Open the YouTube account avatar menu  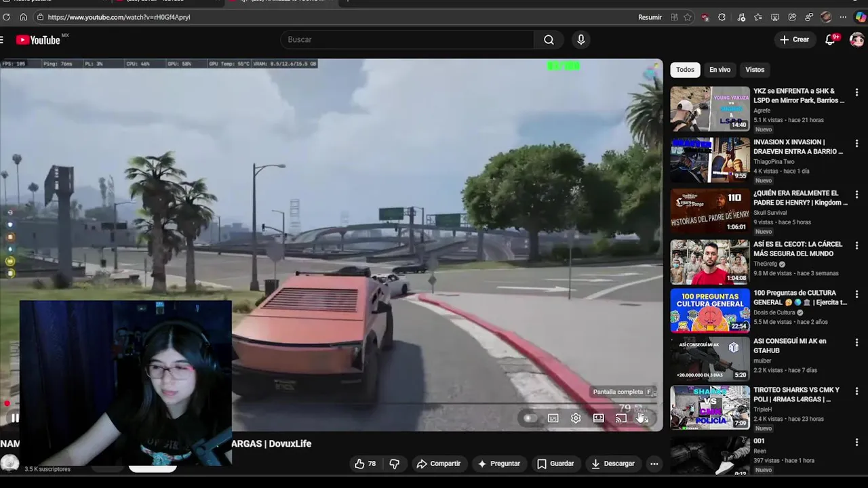tap(857, 39)
